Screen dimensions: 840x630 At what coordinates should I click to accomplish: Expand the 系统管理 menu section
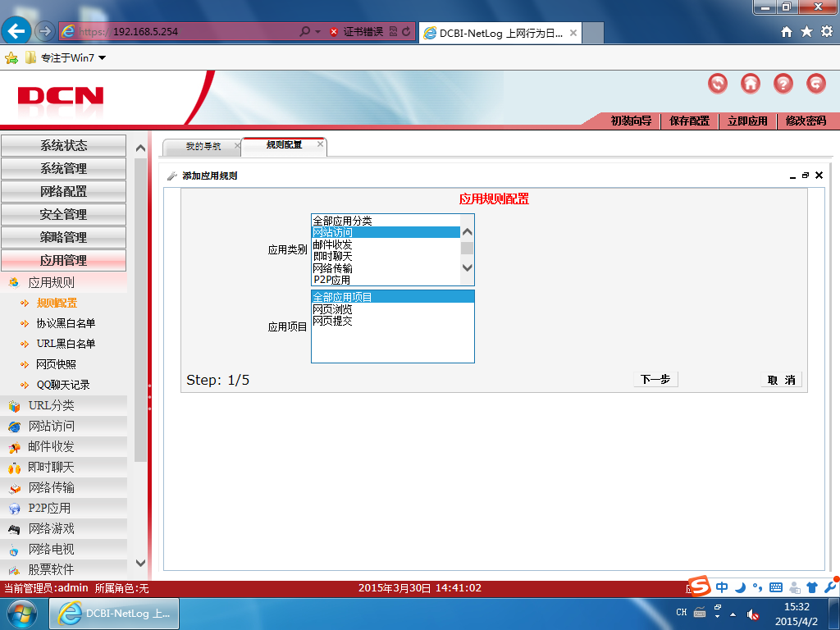[64, 169]
